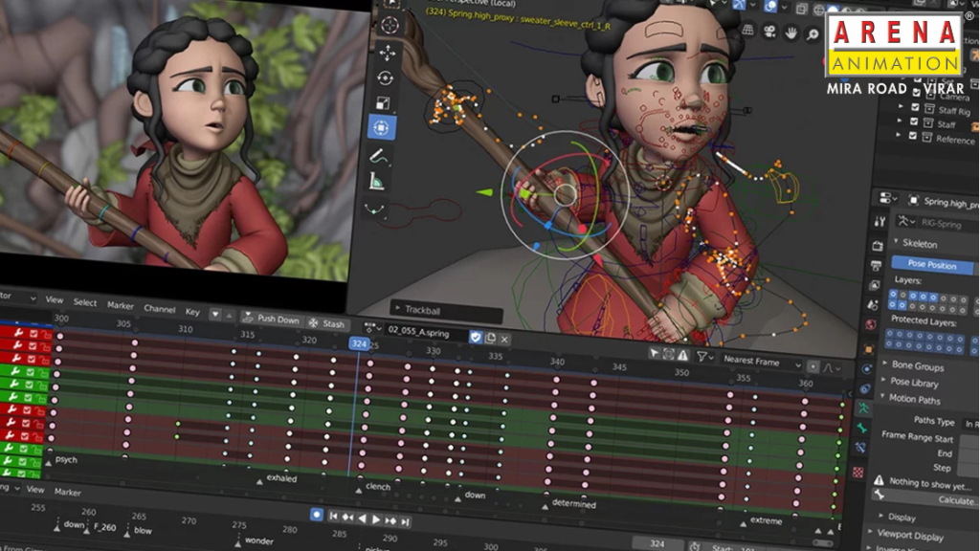Viewport: 980px width, 551px height.
Task: Open the Key menu
Action: [x=191, y=311]
